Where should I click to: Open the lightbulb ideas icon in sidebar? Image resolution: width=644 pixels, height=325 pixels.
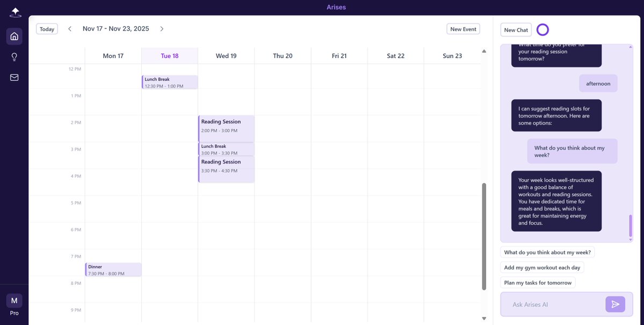[x=15, y=57]
